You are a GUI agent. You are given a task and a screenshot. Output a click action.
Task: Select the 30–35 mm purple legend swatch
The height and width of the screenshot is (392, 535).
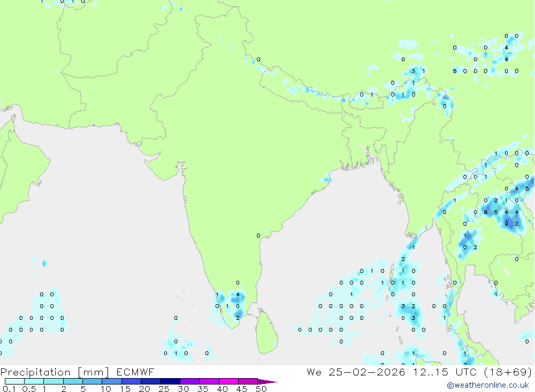[x=190, y=381]
